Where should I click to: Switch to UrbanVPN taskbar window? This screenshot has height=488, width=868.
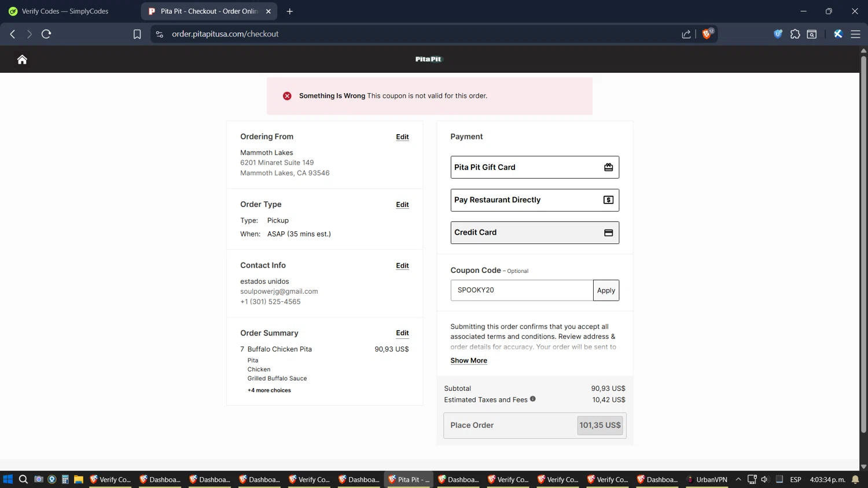pyautogui.click(x=707, y=479)
